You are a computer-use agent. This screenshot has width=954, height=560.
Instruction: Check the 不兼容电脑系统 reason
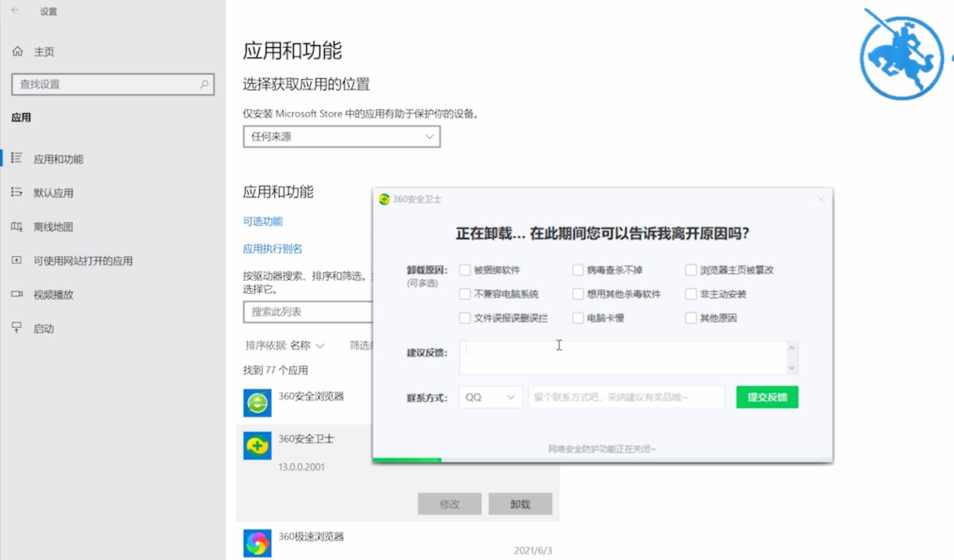tap(465, 294)
